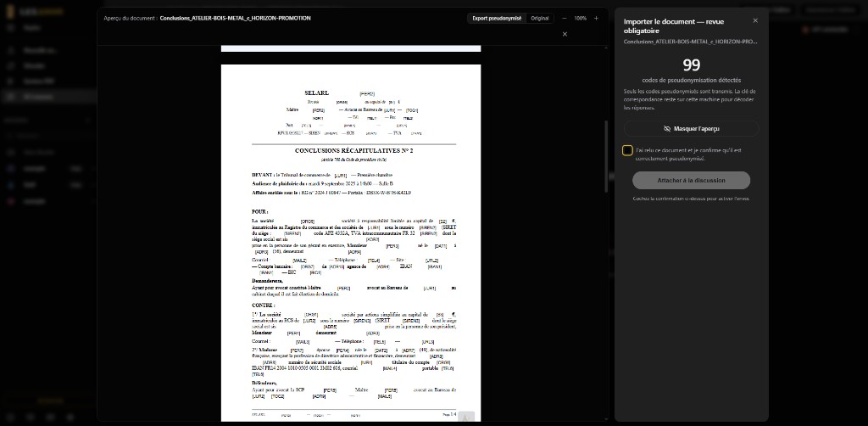Click the Défendeurs line in the document

tap(264, 384)
